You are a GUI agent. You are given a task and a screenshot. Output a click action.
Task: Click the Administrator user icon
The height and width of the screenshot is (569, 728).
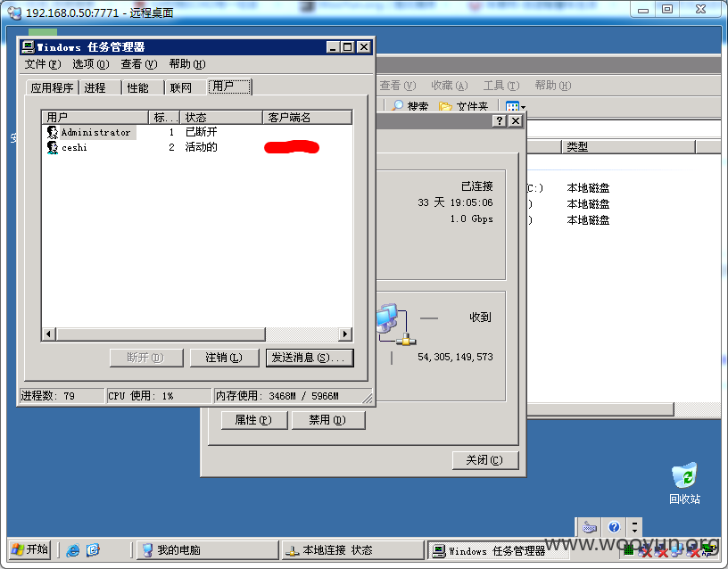[53, 132]
